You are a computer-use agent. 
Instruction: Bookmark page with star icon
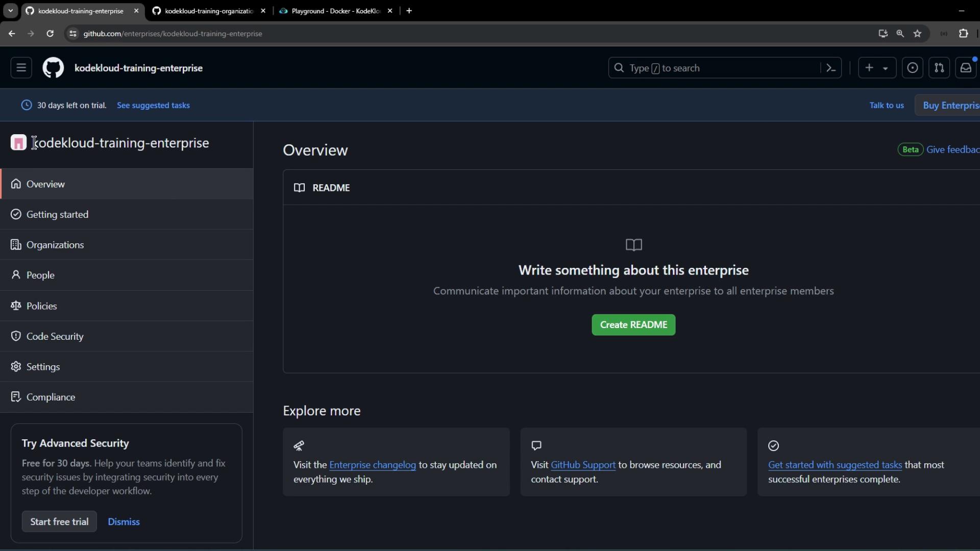[x=917, y=34]
